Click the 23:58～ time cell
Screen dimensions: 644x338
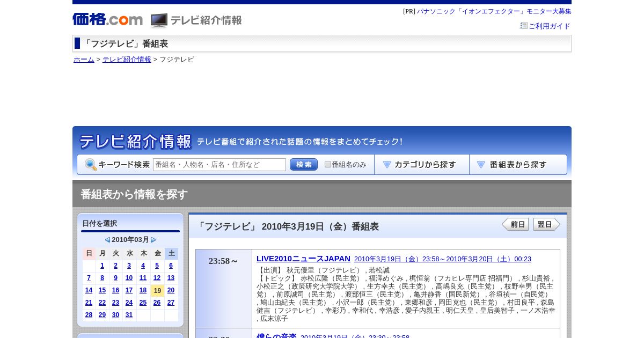point(224,289)
